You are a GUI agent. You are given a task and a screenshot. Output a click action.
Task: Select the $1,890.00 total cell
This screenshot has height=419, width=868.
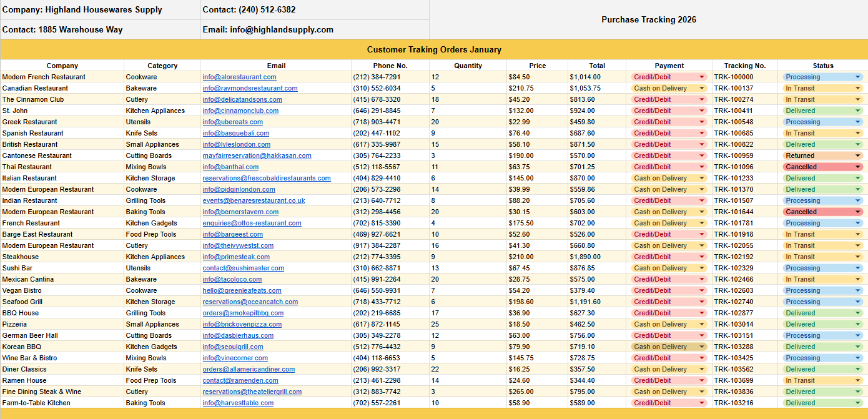point(597,257)
